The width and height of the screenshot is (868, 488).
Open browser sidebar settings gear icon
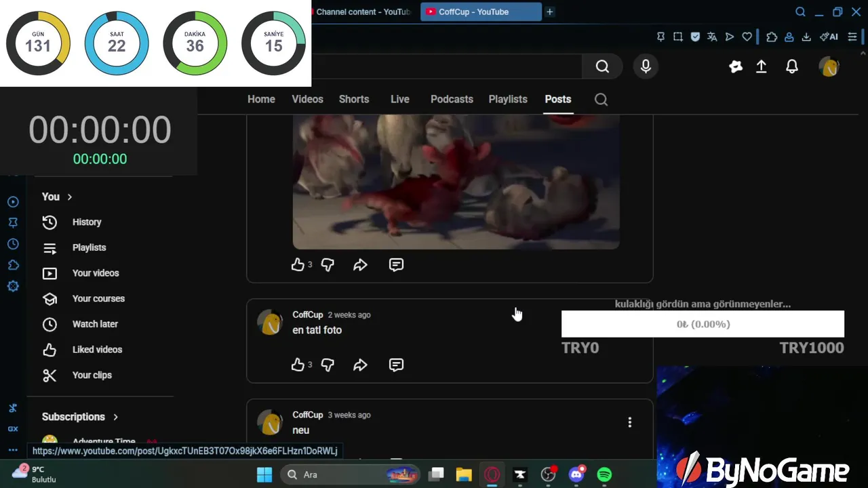(x=13, y=286)
